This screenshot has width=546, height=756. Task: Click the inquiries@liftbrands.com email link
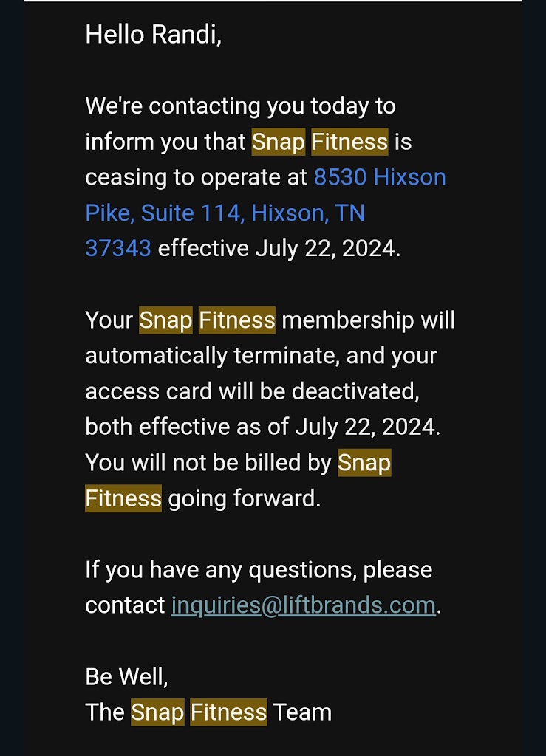[303, 605]
